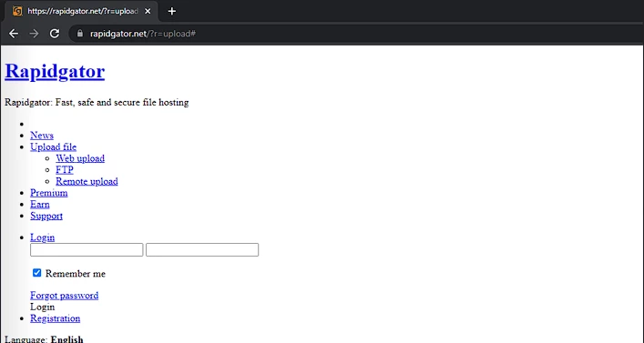This screenshot has height=343, width=644.
Task: Uncheck the Remember me checkbox
Action: (x=37, y=273)
